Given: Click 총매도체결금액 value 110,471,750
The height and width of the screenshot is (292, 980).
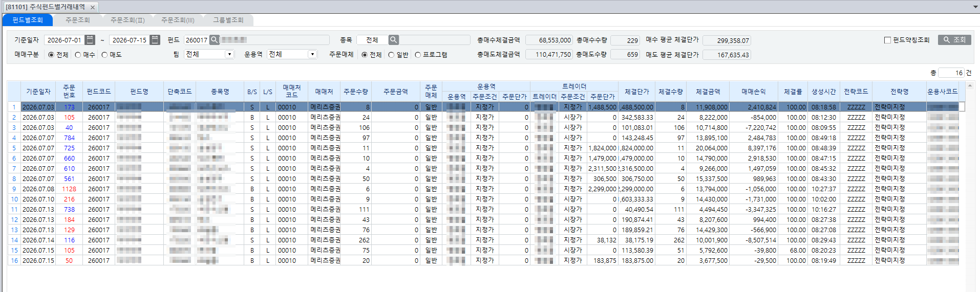Looking at the screenshot, I should [549, 54].
